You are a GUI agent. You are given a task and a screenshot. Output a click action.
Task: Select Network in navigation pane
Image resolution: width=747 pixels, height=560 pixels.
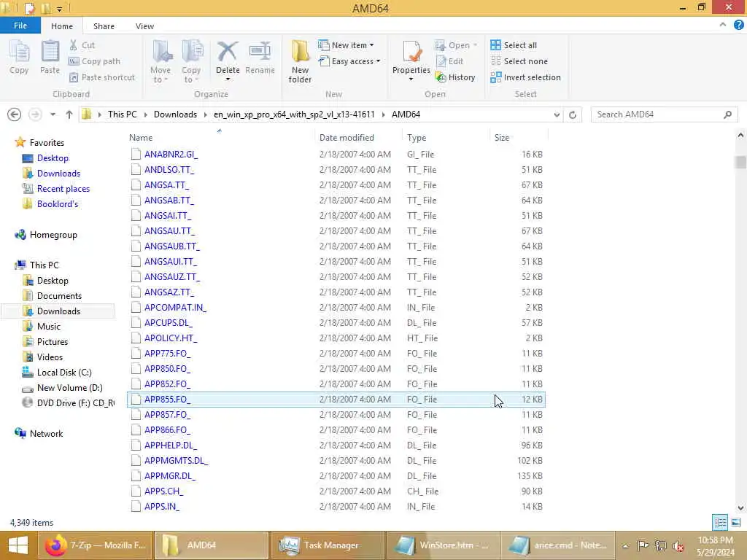tap(46, 434)
